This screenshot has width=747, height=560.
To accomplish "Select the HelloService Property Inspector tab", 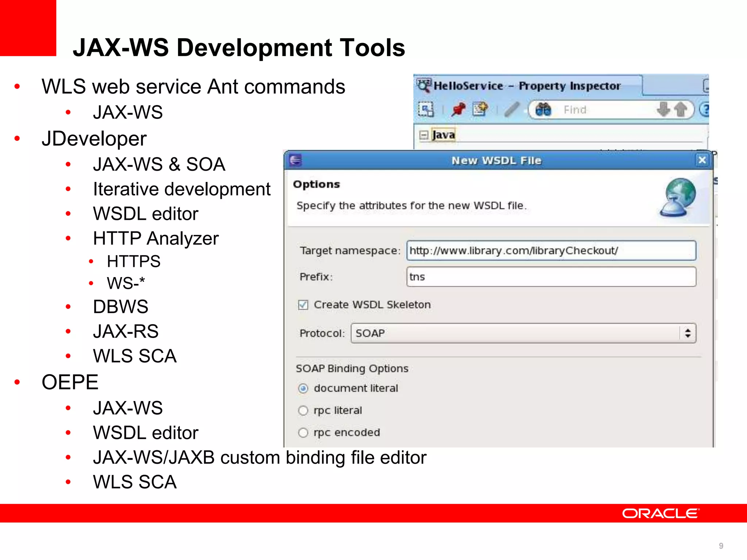I will pos(526,86).
